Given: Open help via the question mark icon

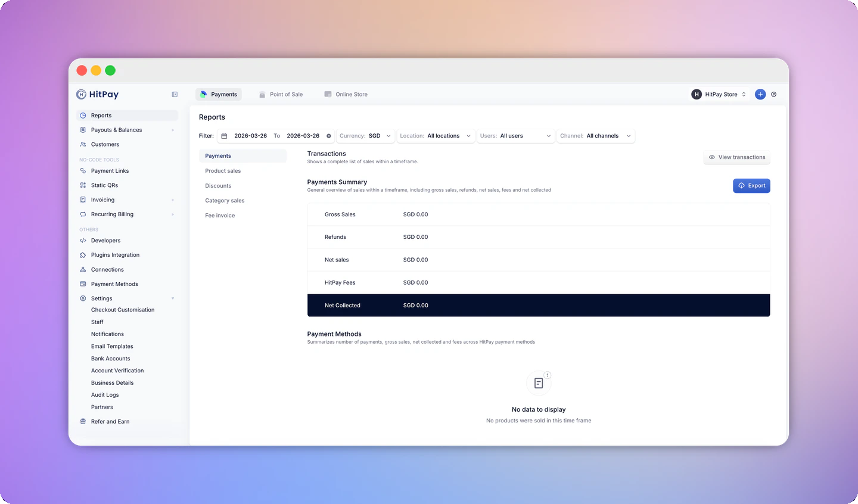Looking at the screenshot, I should coord(774,94).
